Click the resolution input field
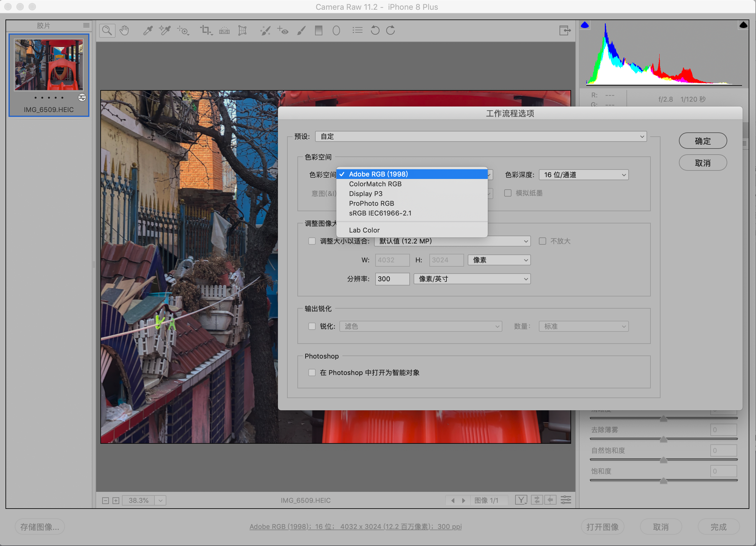The height and width of the screenshot is (546, 756). [x=392, y=279]
